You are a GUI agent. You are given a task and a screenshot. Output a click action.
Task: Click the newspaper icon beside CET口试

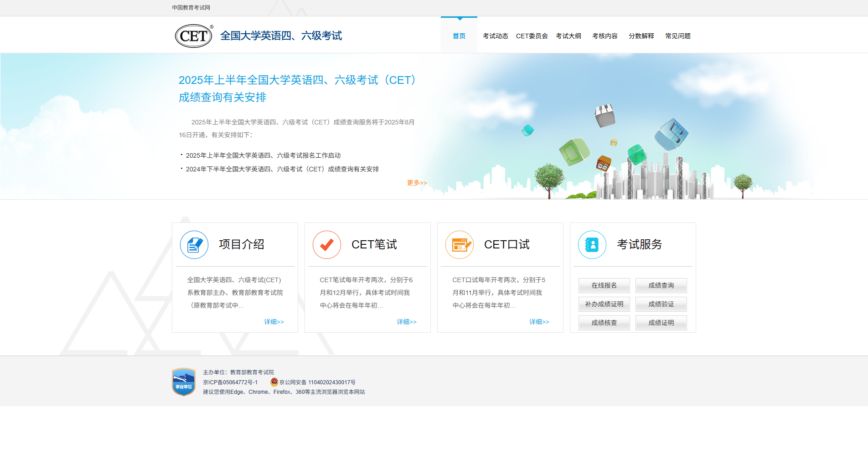pos(459,244)
